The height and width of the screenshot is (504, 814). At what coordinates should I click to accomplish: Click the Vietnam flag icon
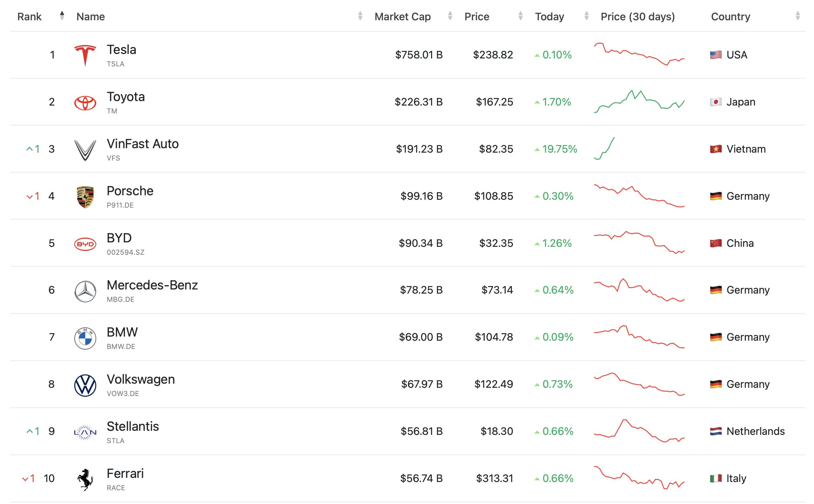coord(716,149)
